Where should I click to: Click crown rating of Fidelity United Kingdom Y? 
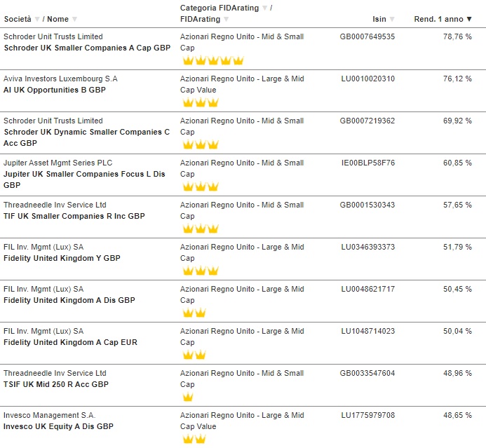(x=201, y=271)
